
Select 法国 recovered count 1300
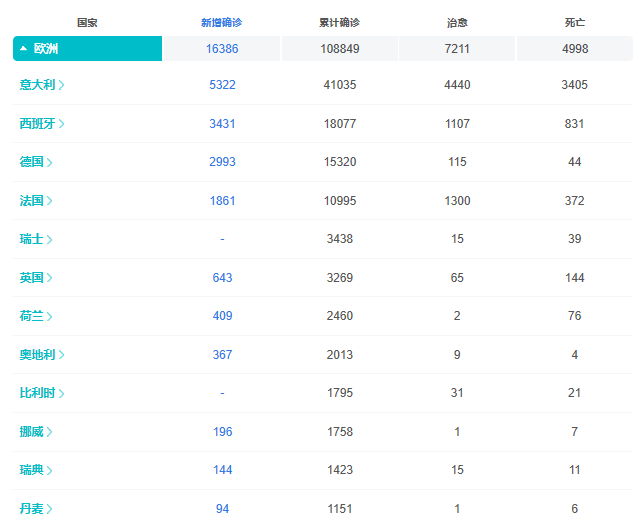point(457,201)
